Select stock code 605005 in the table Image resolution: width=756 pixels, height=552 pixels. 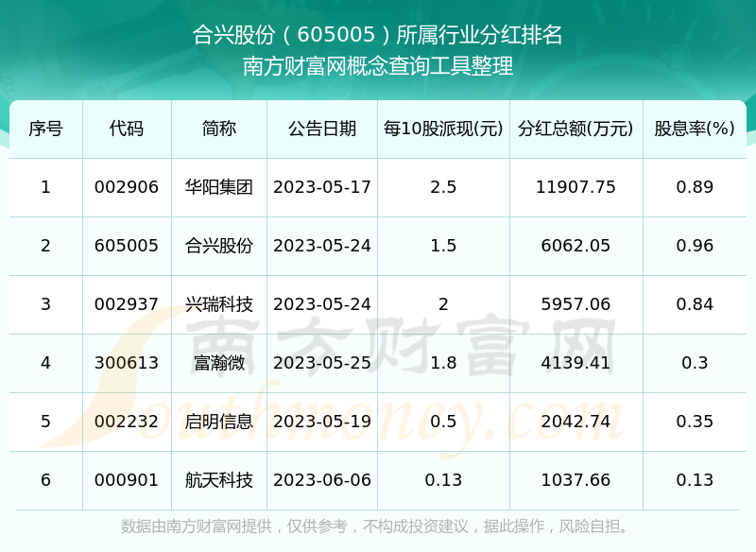[x=127, y=246]
